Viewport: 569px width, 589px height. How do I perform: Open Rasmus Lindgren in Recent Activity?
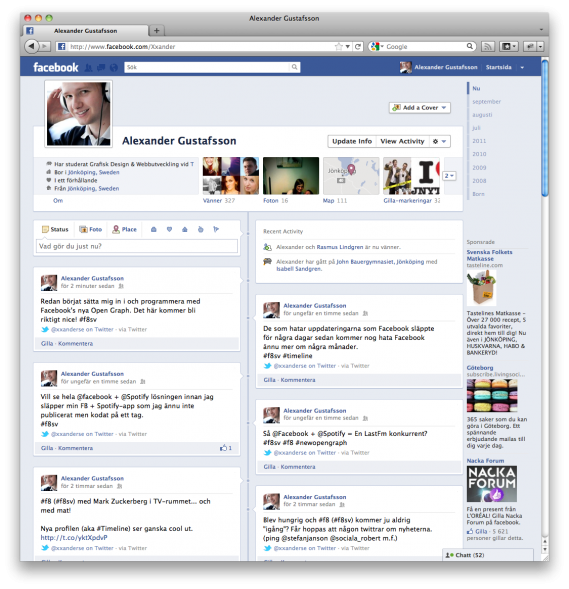[340, 247]
